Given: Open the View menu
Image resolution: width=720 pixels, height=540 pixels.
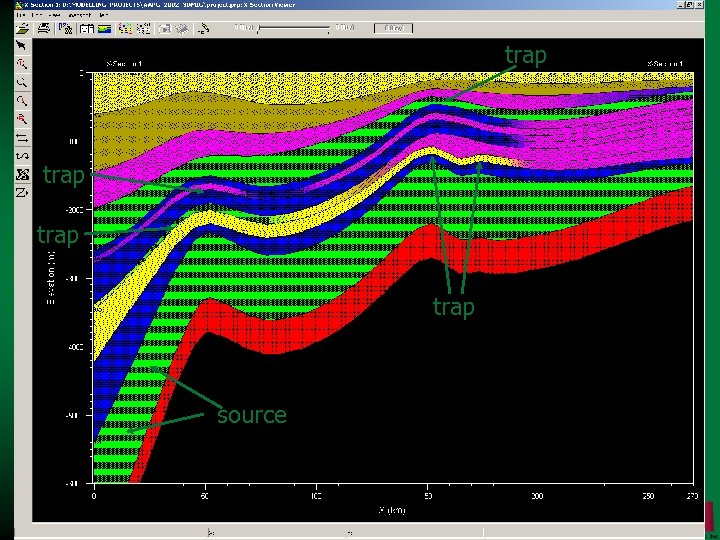Looking at the screenshot, I should pos(55,15).
